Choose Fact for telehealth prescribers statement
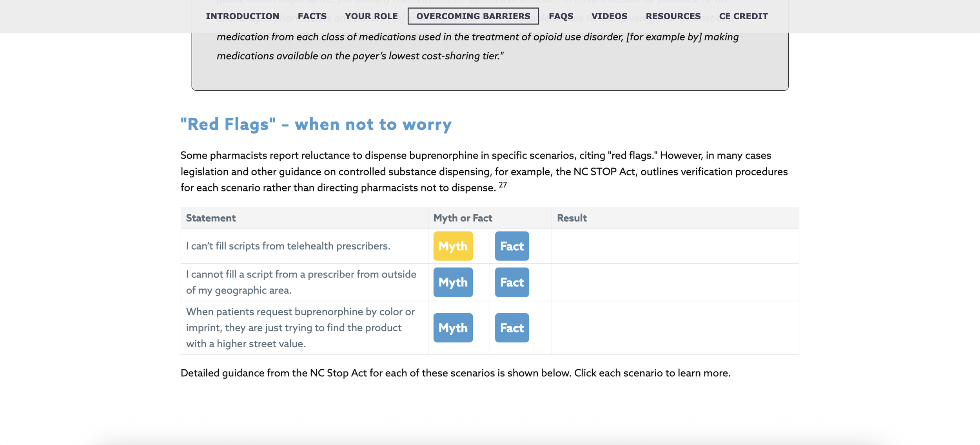 pyautogui.click(x=512, y=246)
